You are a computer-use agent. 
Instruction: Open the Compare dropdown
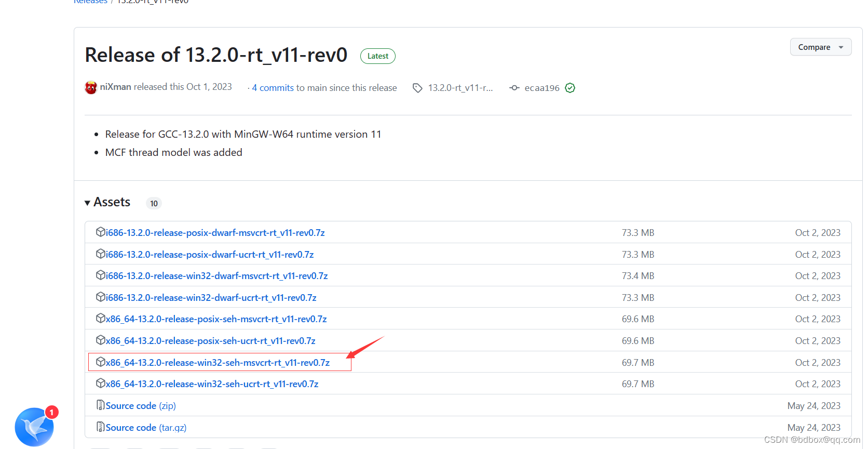(x=821, y=47)
